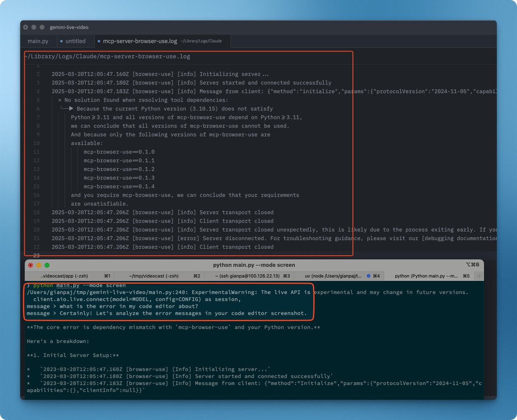Viewport: 517px width, 420px height.
Task: Select the python main.py terminal tab
Action: (x=428, y=275)
